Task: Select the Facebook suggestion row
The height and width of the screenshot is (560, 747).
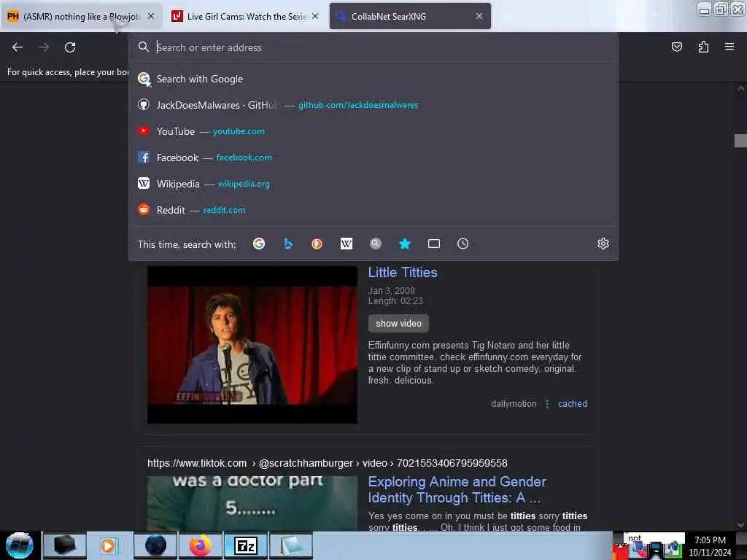Action: click(373, 157)
